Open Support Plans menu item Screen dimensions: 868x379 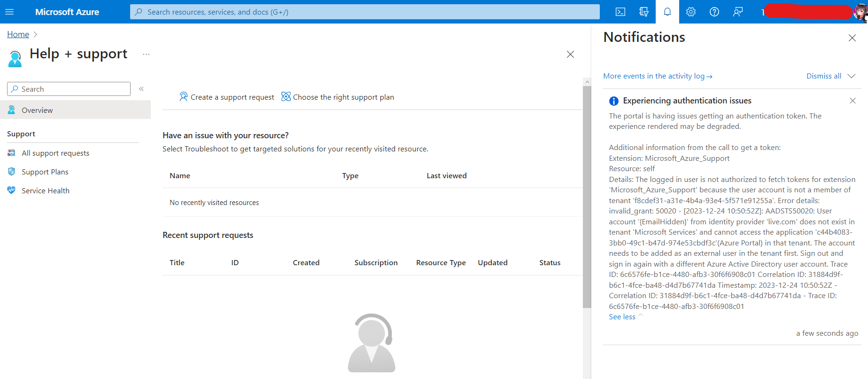(45, 172)
